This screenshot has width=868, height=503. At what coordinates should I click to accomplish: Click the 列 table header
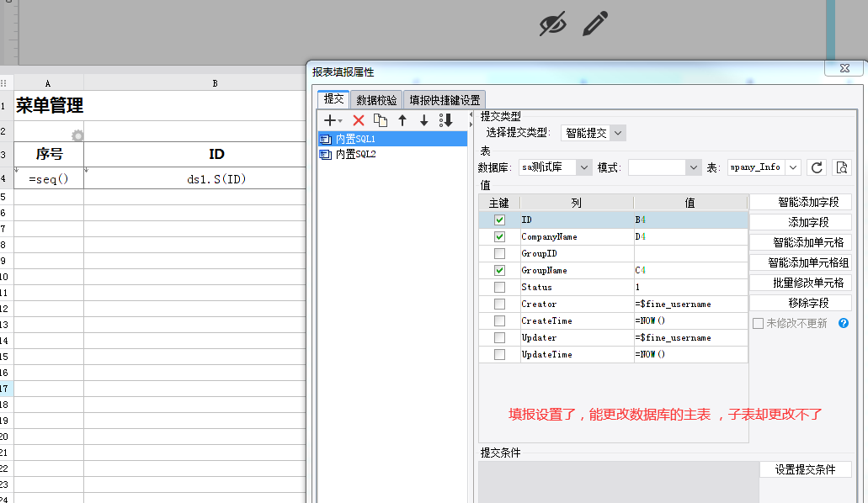click(576, 203)
